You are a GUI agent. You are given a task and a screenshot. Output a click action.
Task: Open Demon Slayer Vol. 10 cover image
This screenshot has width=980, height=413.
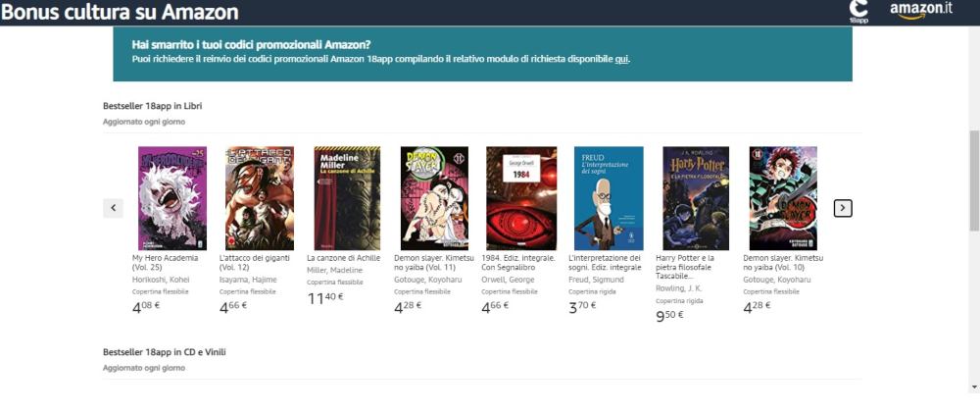click(783, 198)
